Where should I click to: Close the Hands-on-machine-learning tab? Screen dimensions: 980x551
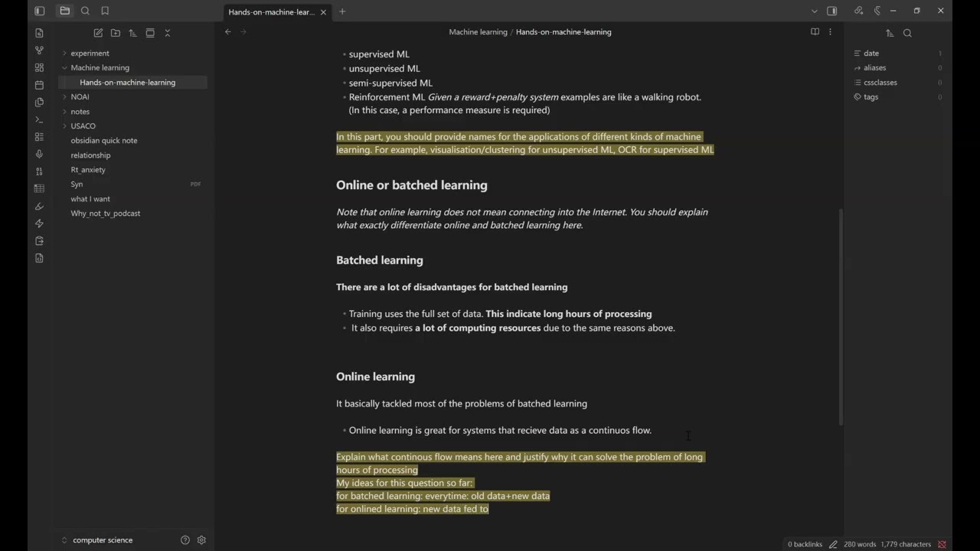click(x=323, y=11)
